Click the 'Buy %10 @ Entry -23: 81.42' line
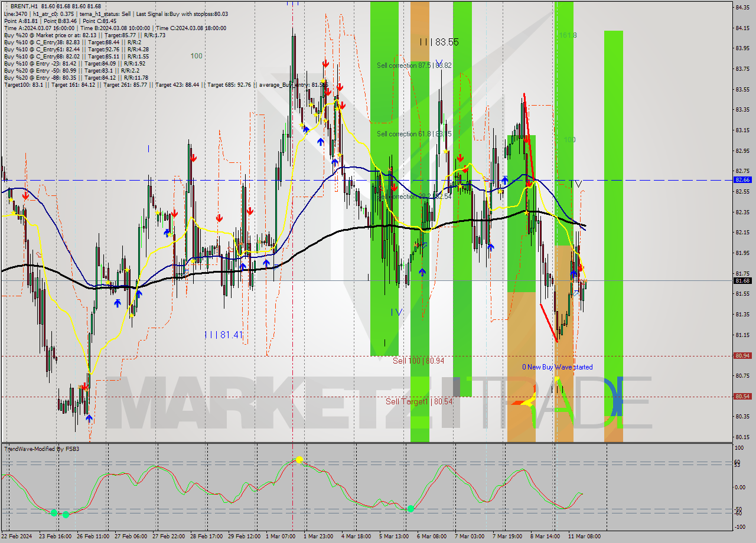Screen dimensions: 756x543 click(74, 63)
